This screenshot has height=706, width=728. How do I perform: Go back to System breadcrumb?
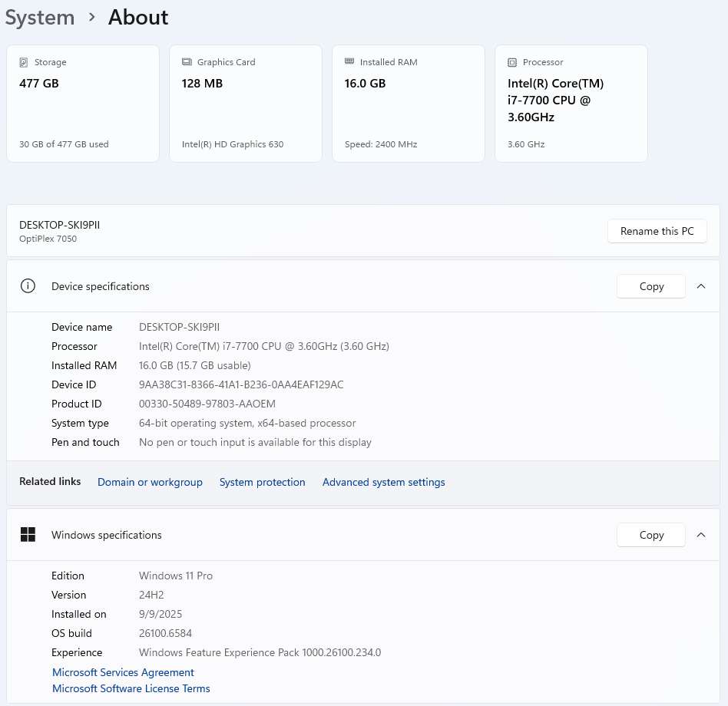(40, 18)
